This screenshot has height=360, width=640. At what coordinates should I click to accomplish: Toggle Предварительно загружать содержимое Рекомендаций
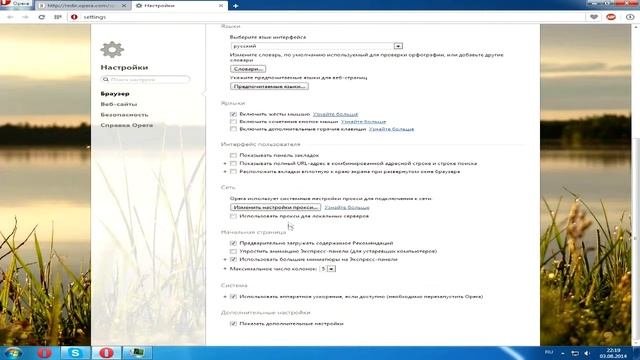coord(233,243)
